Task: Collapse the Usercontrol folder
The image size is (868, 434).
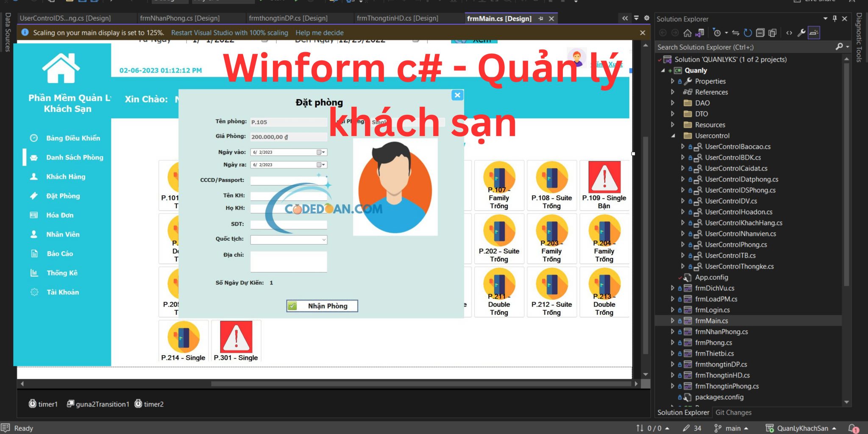Action: [x=673, y=136]
